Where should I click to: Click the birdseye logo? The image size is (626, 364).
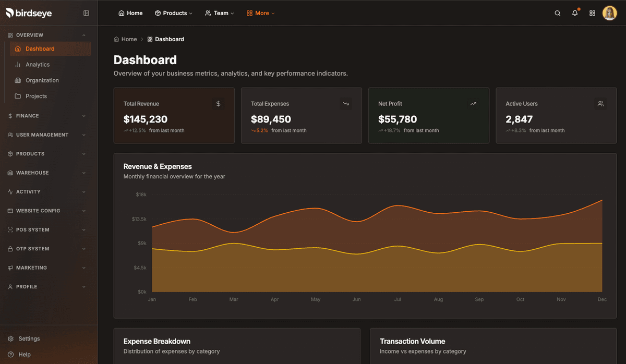[29, 13]
